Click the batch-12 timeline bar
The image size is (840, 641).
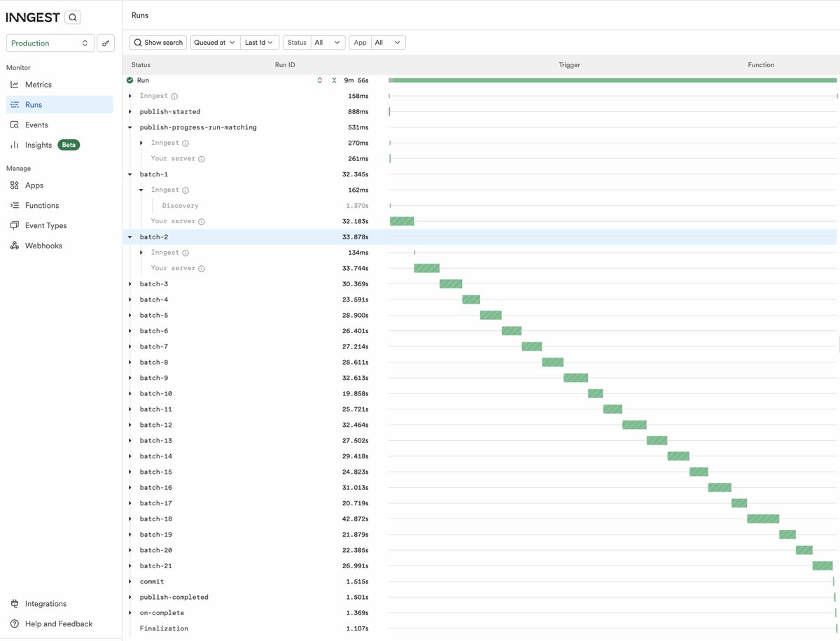tap(634, 425)
